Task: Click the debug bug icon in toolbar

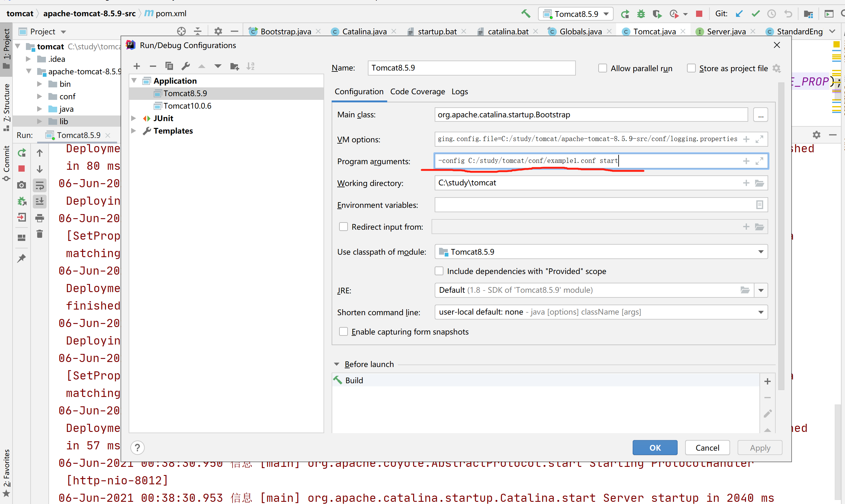Action: coord(641,14)
